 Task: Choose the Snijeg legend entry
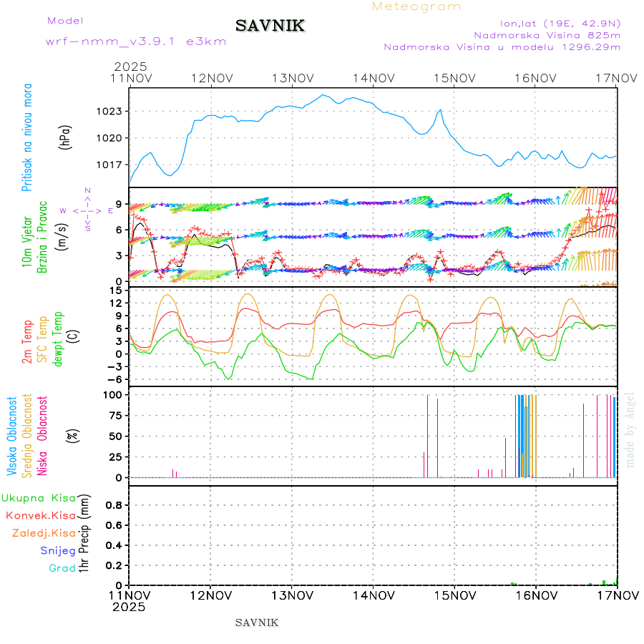[x=58, y=550]
